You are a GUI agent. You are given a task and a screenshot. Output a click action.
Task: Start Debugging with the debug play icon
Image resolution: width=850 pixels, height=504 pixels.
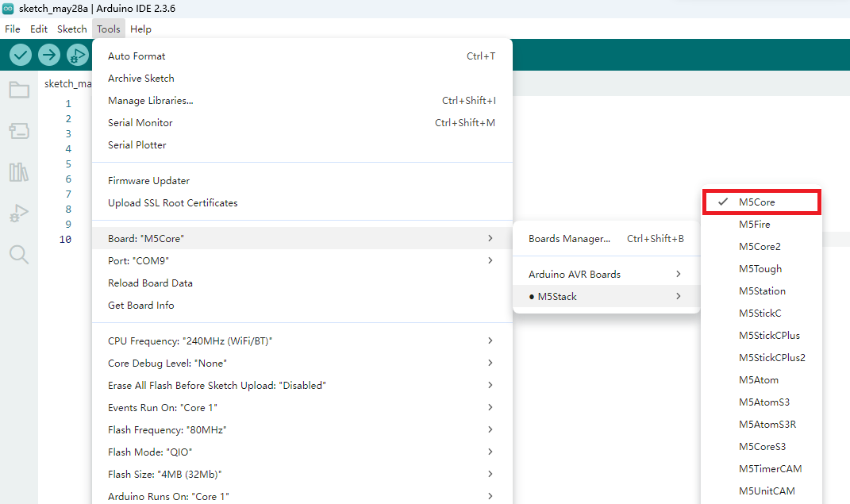[x=78, y=55]
